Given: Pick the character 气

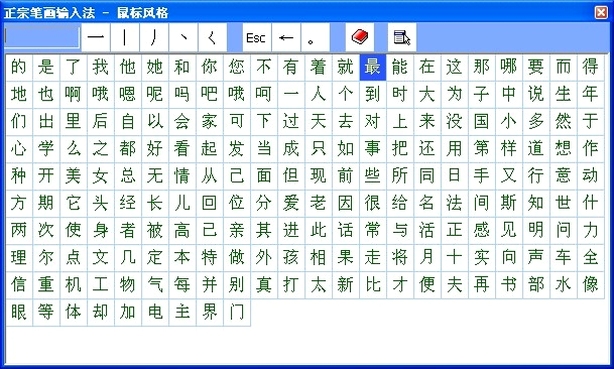Looking at the screenshot, I should click(155, 285).
